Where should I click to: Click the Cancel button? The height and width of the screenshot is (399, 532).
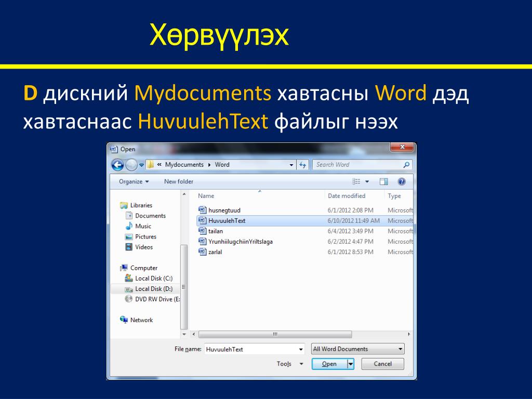[x=383, y=364]
